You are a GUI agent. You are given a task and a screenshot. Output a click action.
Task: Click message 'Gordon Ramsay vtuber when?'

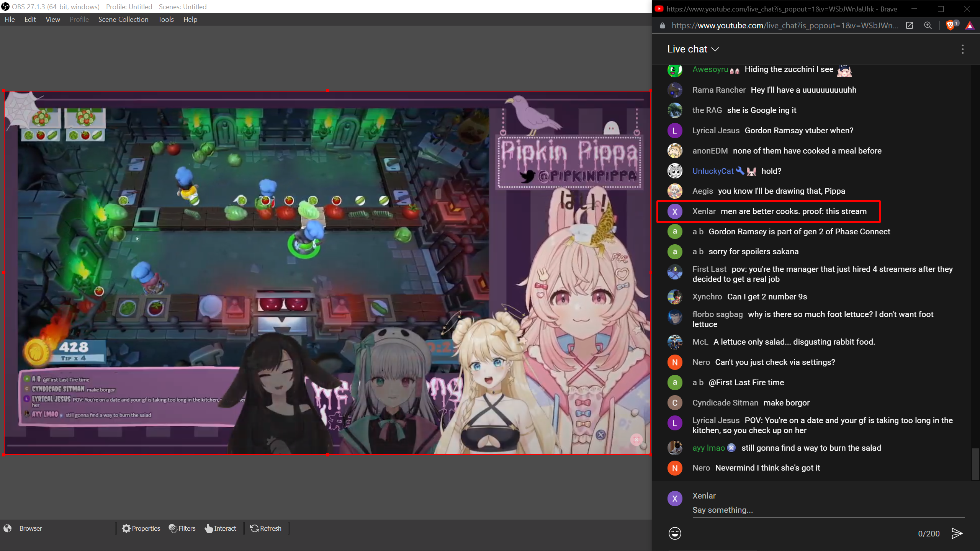click(x=799, y=131)
